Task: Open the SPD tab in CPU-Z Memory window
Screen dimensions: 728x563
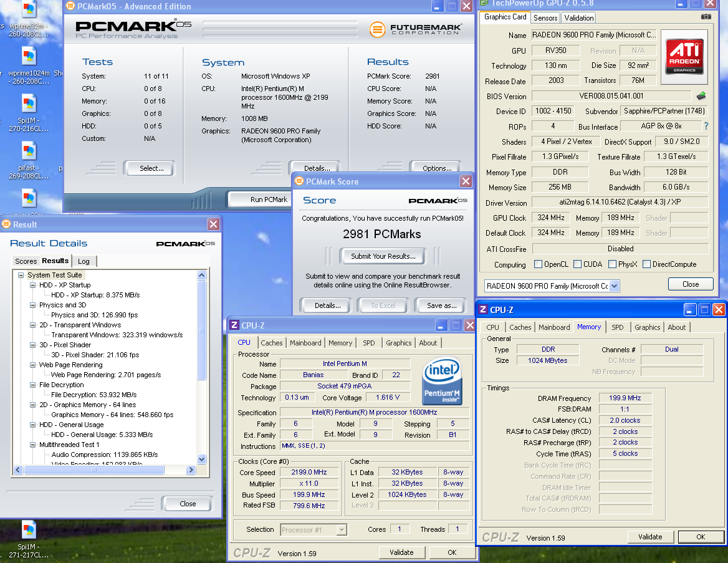Action: [618, 327]
